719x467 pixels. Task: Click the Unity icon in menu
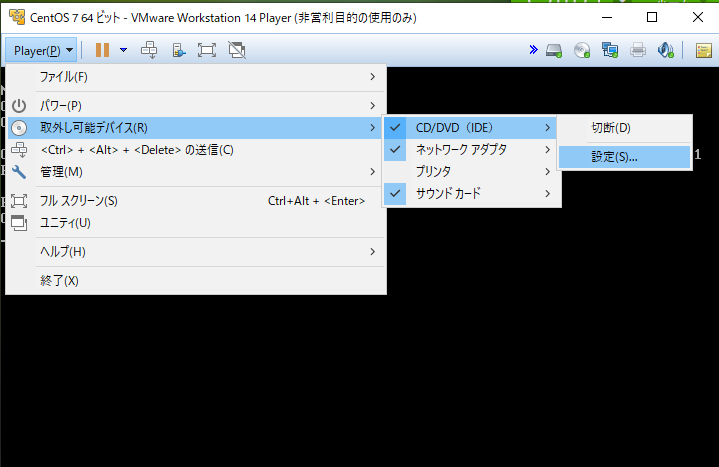[x=19, y=223]
